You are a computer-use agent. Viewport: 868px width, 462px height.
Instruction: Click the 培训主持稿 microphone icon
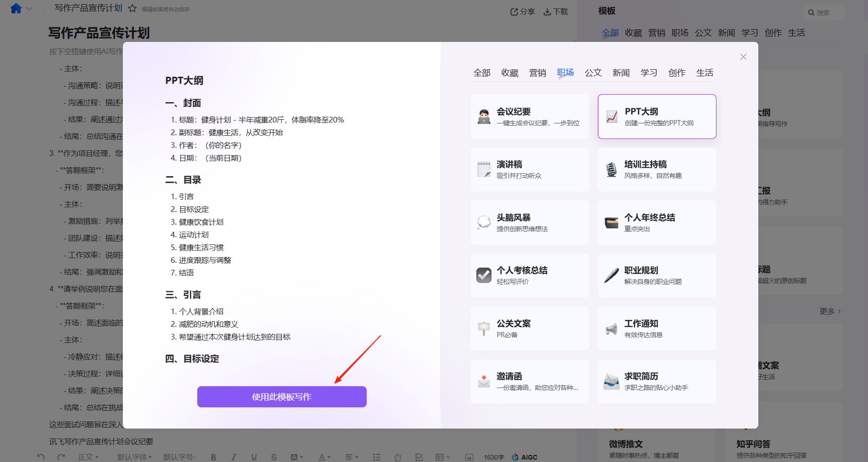point(611,170)
